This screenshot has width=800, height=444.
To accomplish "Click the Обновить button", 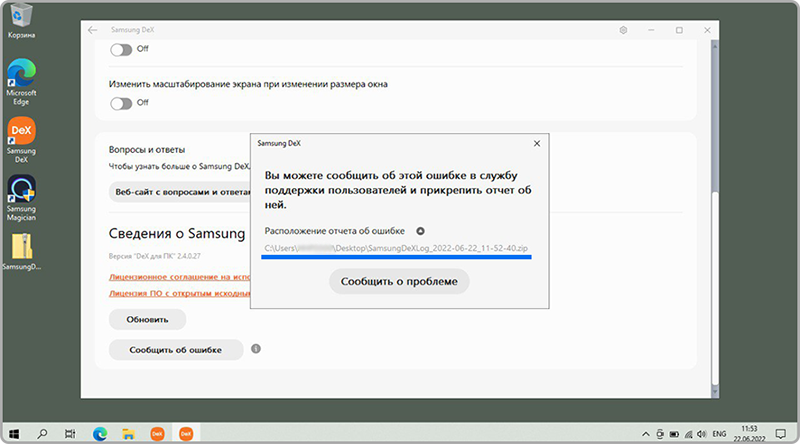I will [147, 319].
